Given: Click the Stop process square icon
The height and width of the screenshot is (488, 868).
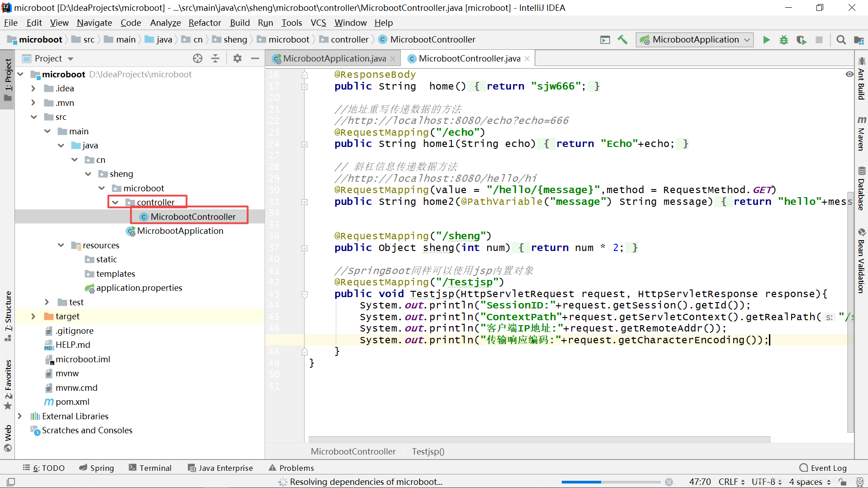Looking at the screenshot, I should [x=819, y=40].
